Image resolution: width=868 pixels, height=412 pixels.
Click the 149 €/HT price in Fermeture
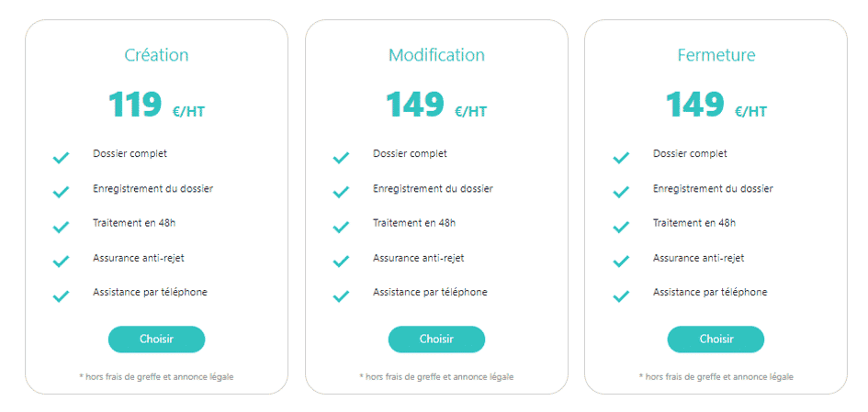pos(716,106)
